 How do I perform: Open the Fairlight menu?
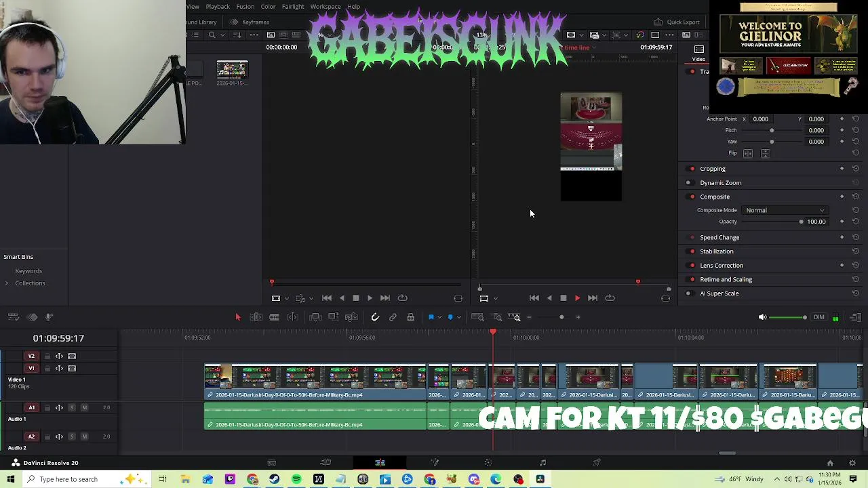click(293, 7)
